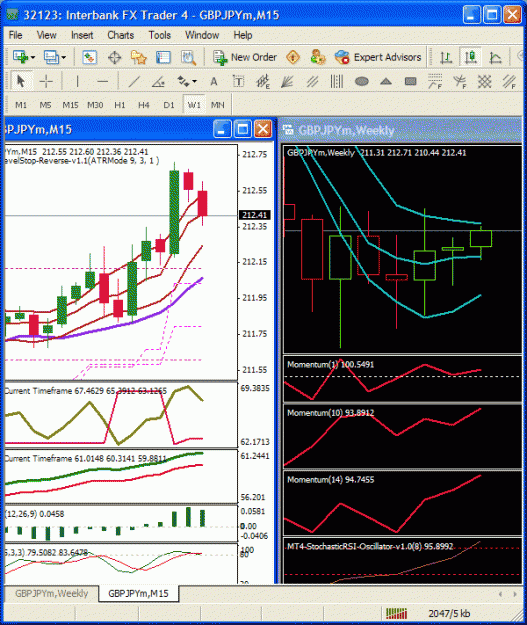The image size is (527, 625).
Task: Activate the GBPJPYm,Weekly chart title bar
Action: (x=401, y=130)
